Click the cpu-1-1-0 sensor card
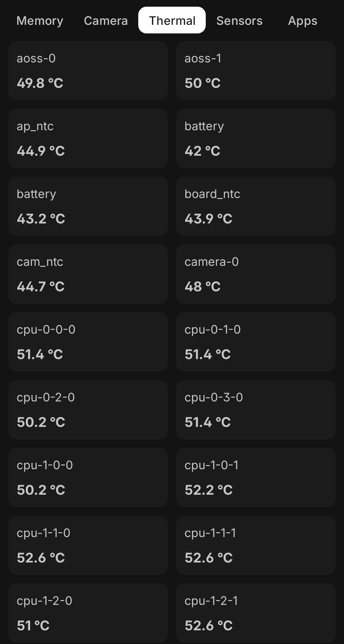344x644 pixels. (x=88, y=545)
